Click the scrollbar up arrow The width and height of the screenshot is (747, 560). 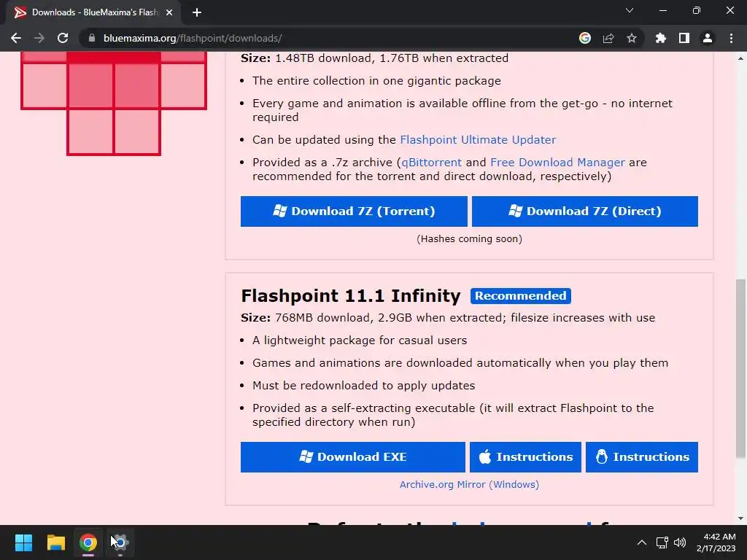tap(741, 58)
